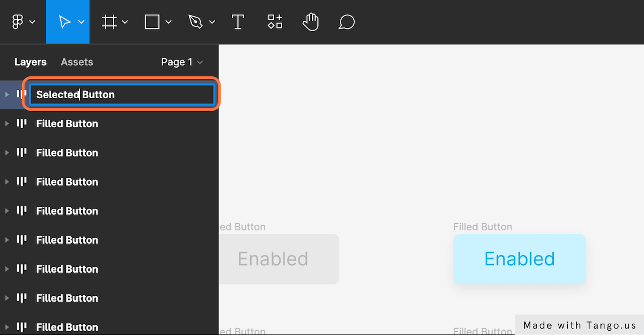Click the Selected Button layer component icon
The width and height of the screenshot is (644, 335).
[x=21, y=94]
